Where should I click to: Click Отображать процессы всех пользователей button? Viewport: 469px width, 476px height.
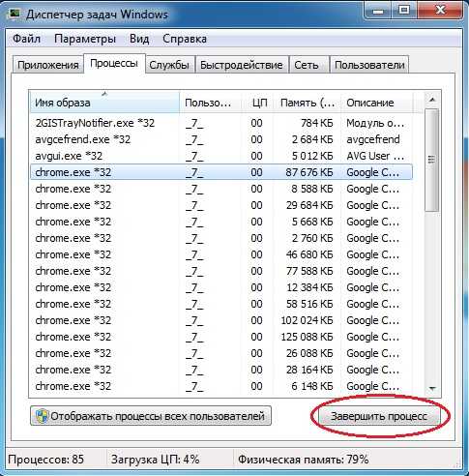pyautogui.click(x=151, y=416)
